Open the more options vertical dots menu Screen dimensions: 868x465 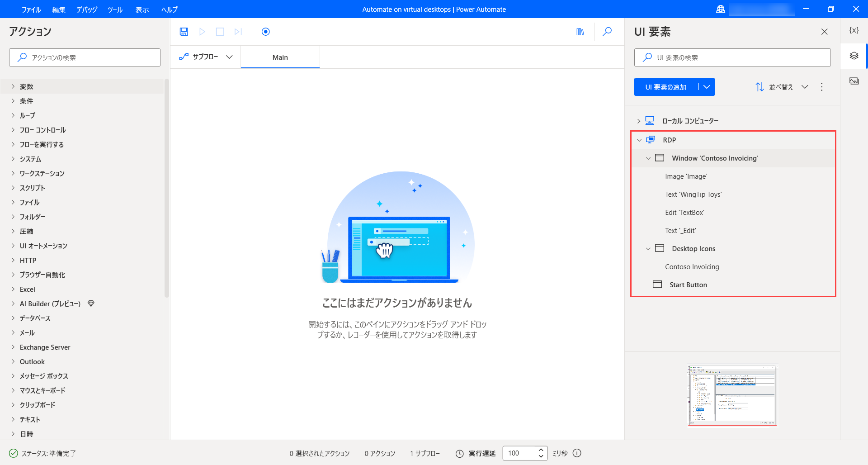click(x=822, y=87)
